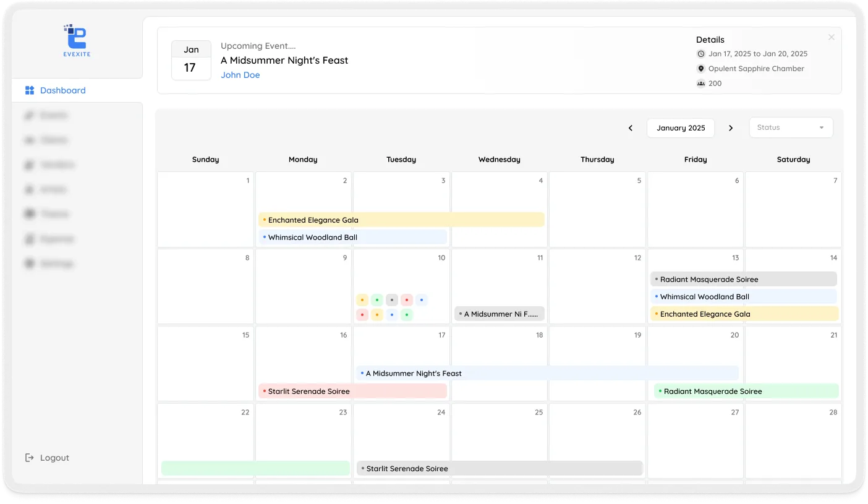Click the clock icon beside the event dates
Image resolution: width=868 pixels, height=504 pixels.
(x=700, y=54)
